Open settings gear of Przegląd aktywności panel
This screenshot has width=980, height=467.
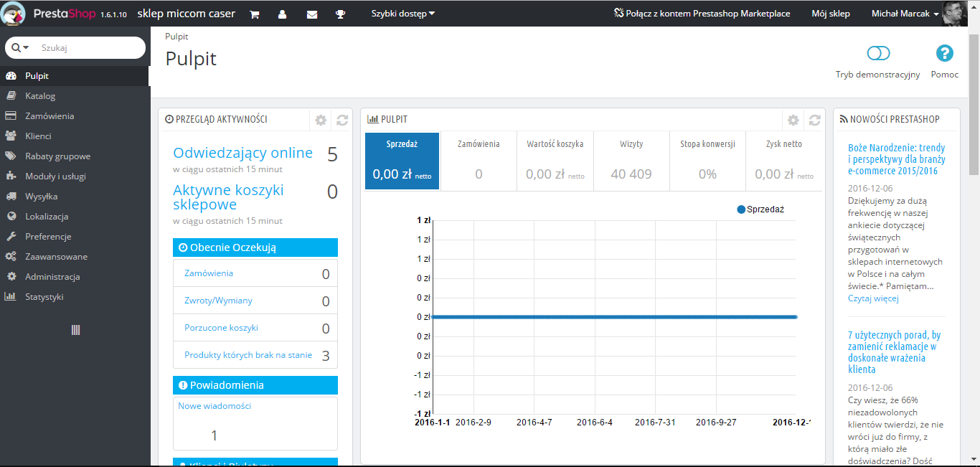point(321,120)
